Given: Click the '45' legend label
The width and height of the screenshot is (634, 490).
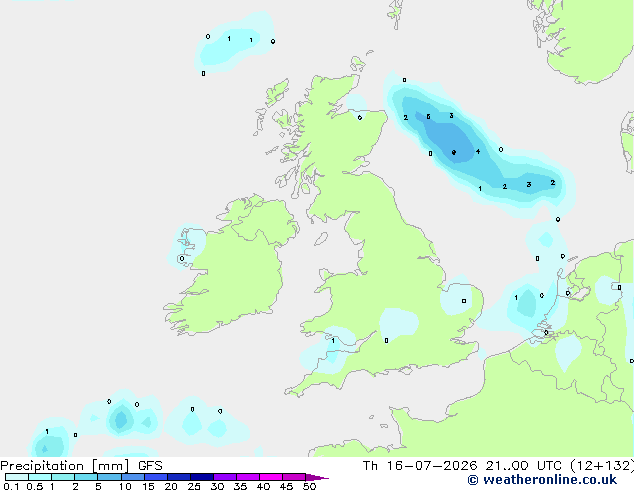Looking at the screenshot, I should click(286, 486).
